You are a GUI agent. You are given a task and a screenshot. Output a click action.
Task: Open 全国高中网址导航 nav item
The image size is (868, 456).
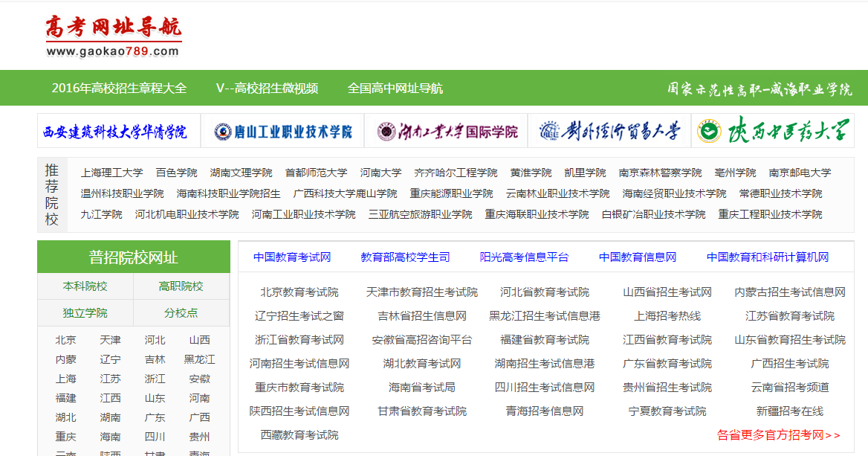(x=395, y=88)
